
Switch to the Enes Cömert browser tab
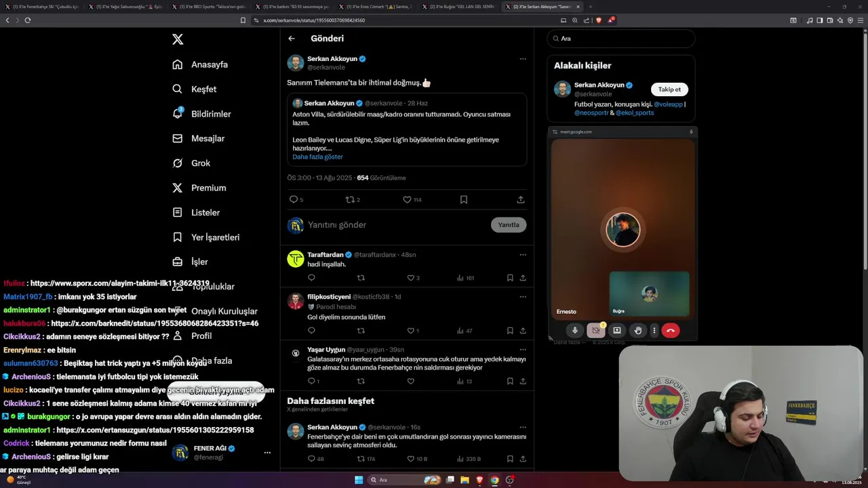375,7
